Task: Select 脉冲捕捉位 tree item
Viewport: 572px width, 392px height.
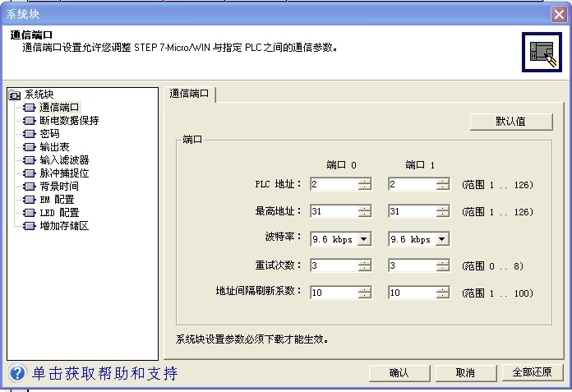Action: pos(64,173)
